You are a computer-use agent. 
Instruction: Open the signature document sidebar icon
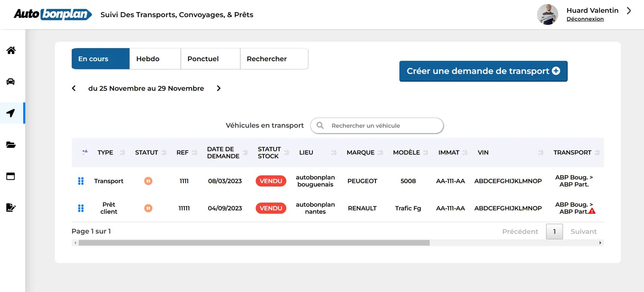(11, 207)
